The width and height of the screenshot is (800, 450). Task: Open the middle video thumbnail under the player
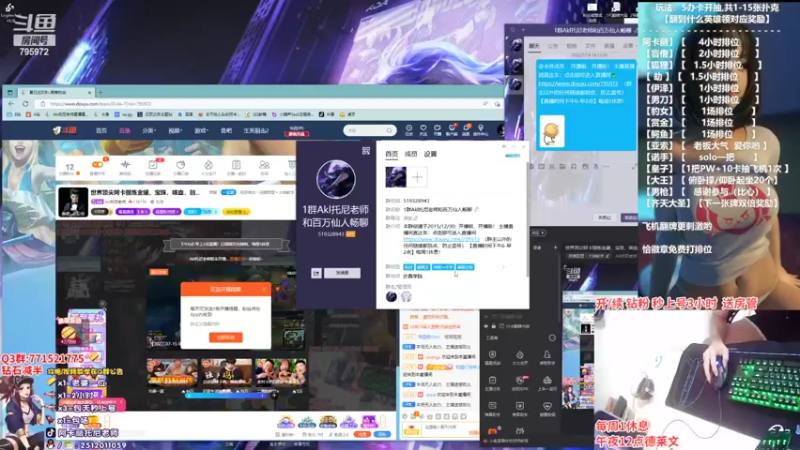(x=226, y=372)
